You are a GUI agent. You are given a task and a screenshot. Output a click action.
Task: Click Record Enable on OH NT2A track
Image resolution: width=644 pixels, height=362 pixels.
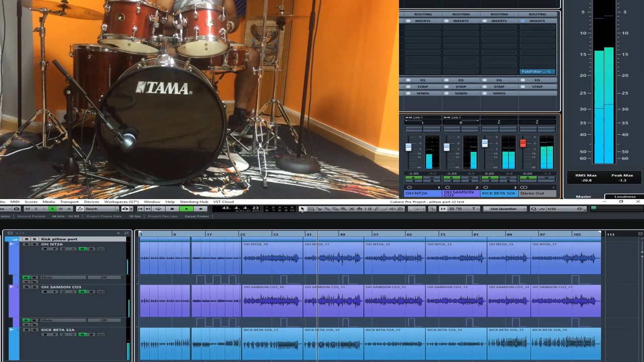point(45,249)
